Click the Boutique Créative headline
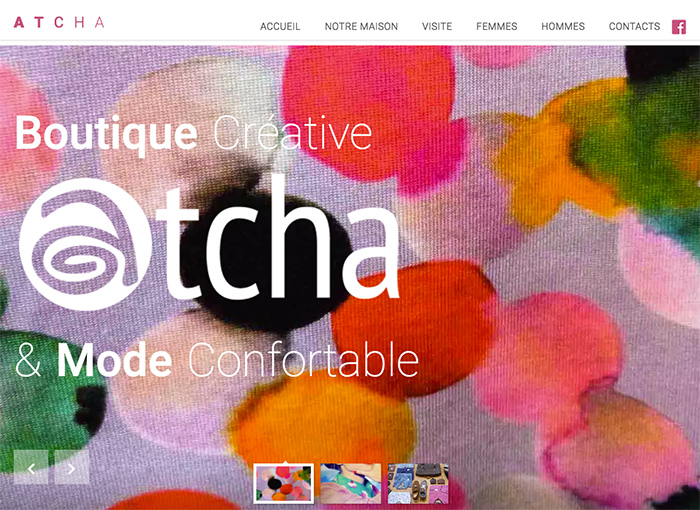The image size is (700, 510). (194, 133)
